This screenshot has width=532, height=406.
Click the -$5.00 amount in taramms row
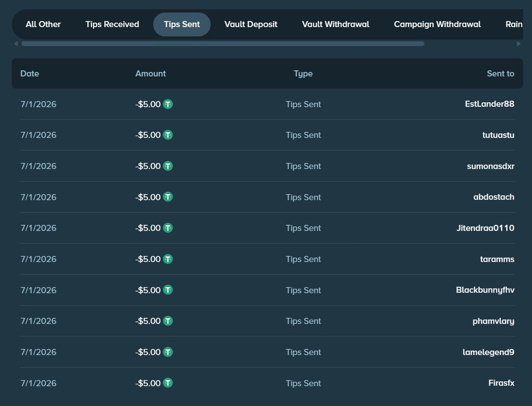(x=148, y=259)
